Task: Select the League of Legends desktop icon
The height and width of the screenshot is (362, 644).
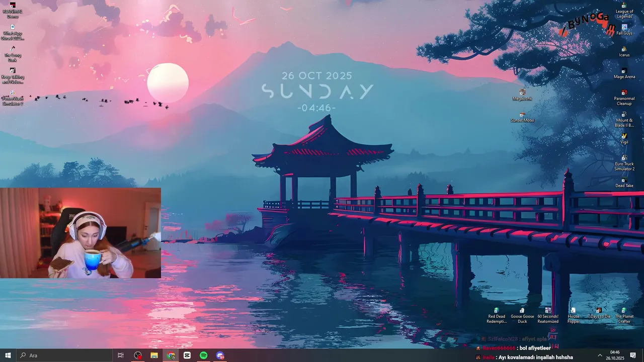Action: coord(624,11)
